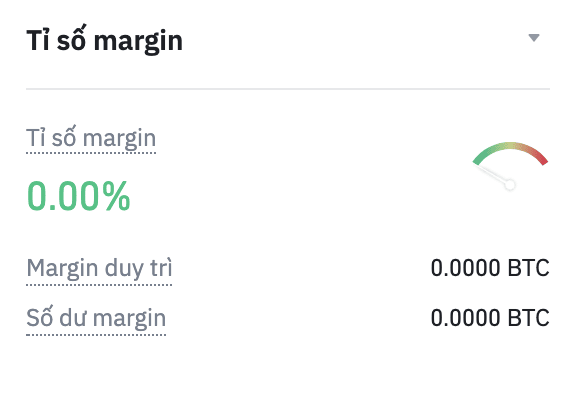
Task: Click BTC unit in Margin duy trì row
Action: click(529, 268)
